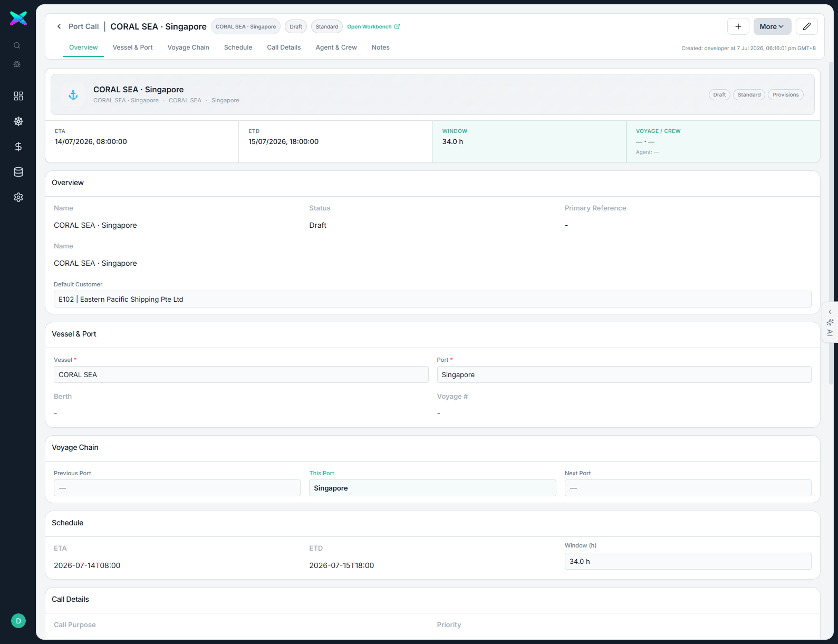Click the Port field Singapore

pyautogui.click(x=624, y=374)
